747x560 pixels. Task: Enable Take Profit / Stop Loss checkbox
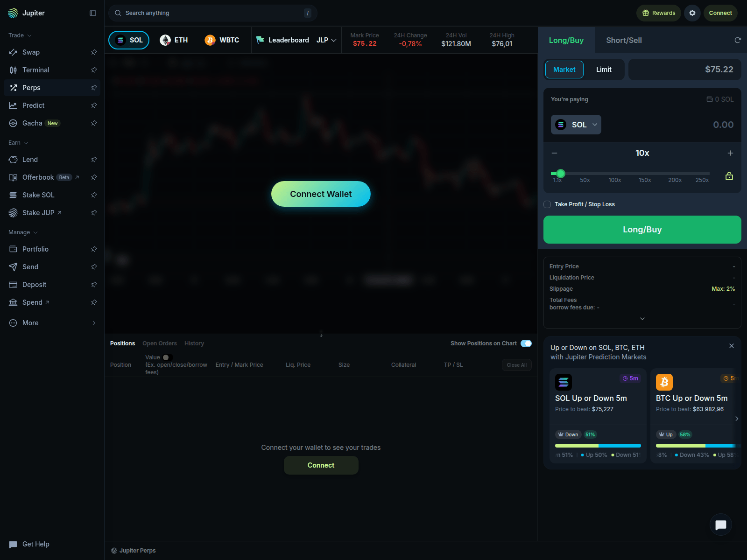coord(547,204)
